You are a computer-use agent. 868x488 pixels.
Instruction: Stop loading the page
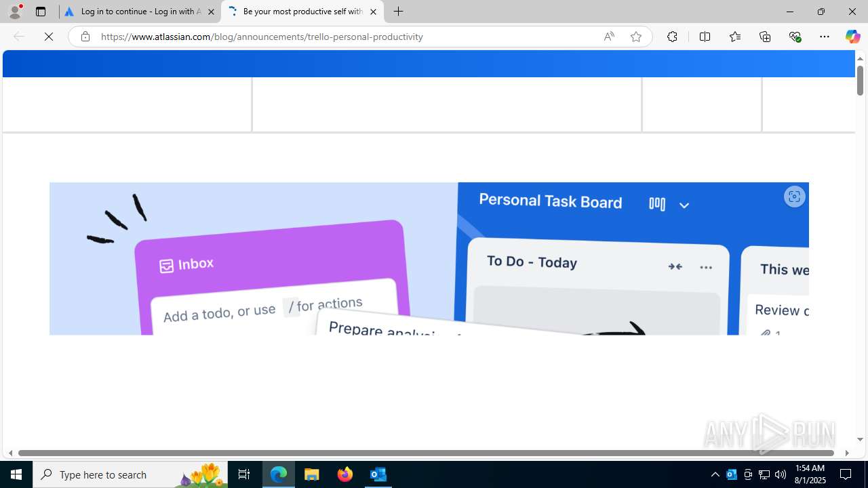(x=49, y=37)
